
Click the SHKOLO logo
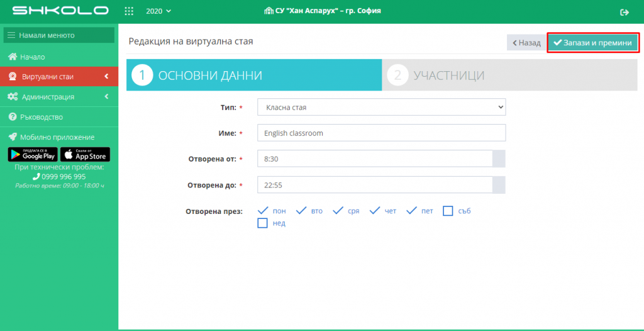[60, 11]
